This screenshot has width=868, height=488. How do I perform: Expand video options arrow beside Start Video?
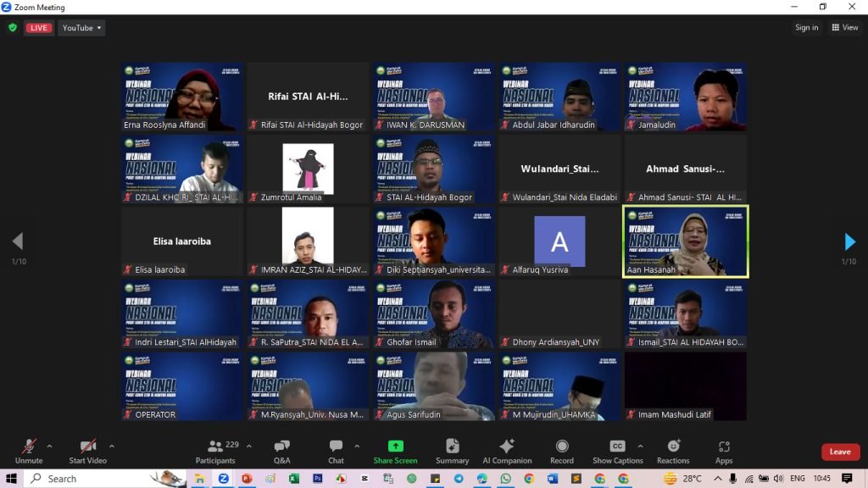[x=112, y=446]
